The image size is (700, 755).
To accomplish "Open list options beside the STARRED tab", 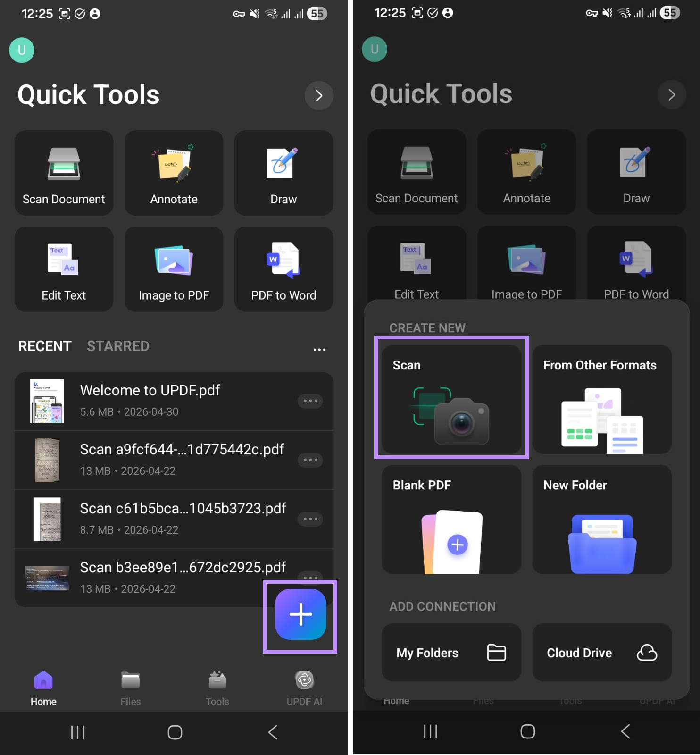I will coord(319,350).
